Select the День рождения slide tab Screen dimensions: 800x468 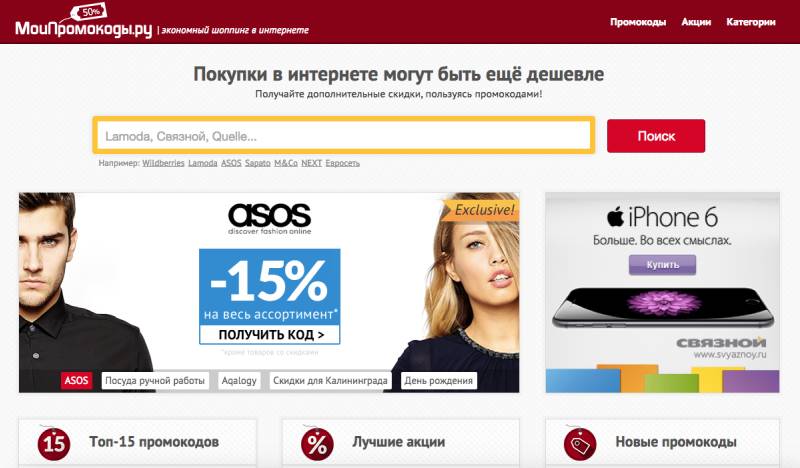pos(439,381)
